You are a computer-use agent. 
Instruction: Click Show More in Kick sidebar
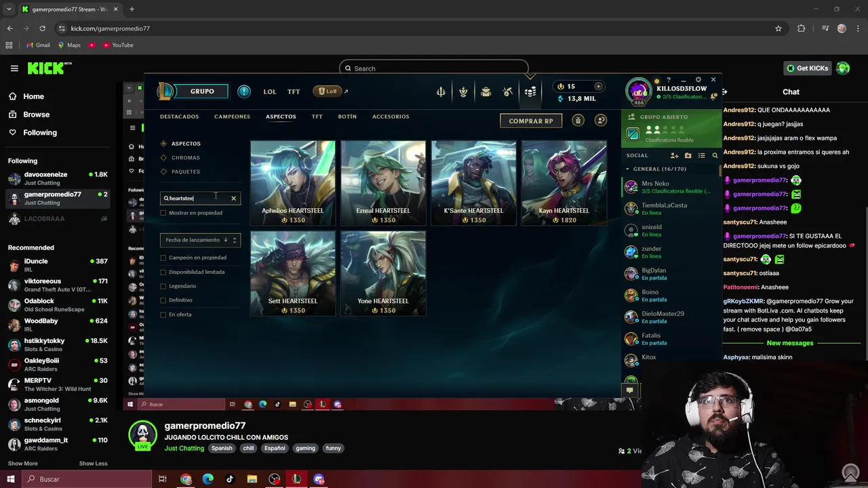click(x=22, y=464)
